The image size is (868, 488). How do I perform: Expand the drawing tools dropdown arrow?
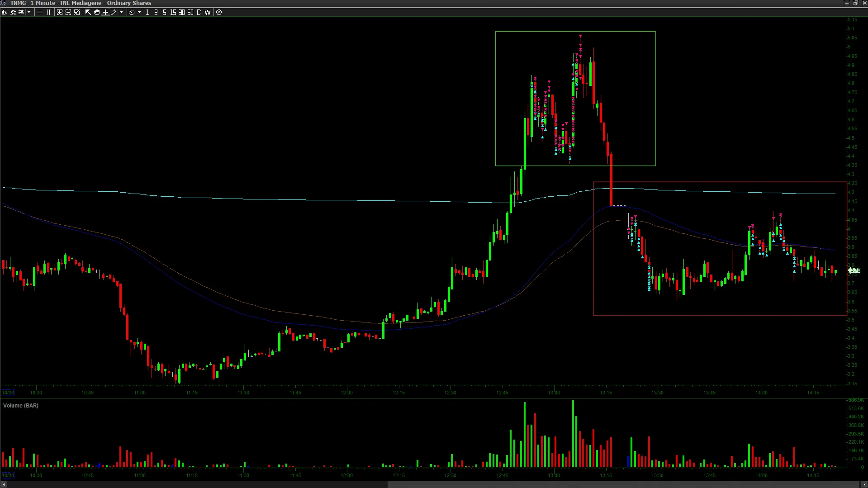[x=121, y=12]
